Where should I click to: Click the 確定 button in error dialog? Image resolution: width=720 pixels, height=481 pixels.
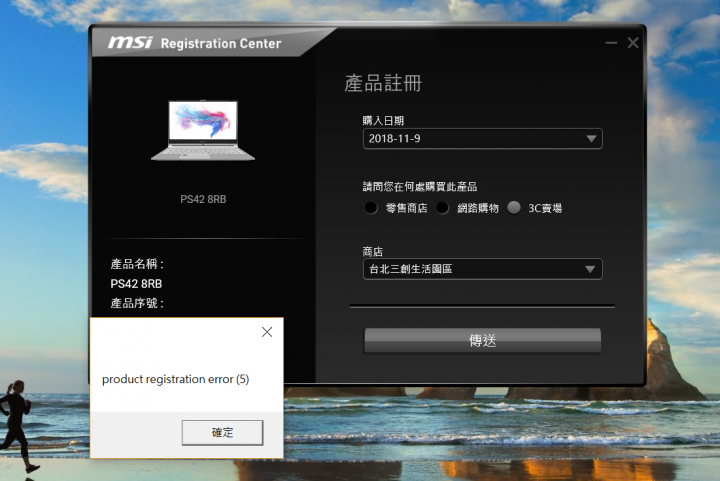pyautogui.click(x=222, y=432)
